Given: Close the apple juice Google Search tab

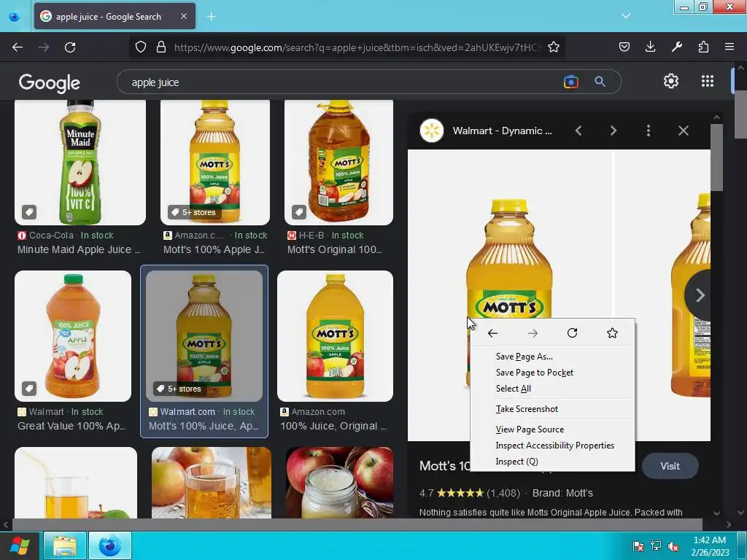Looking at the screenshot, I should click(x=183, y=16).
